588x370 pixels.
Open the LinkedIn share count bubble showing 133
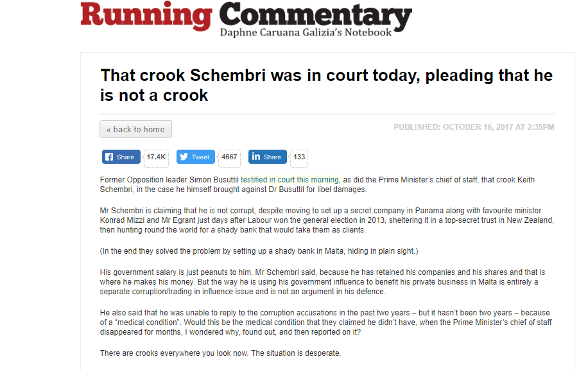click(299, 157)
